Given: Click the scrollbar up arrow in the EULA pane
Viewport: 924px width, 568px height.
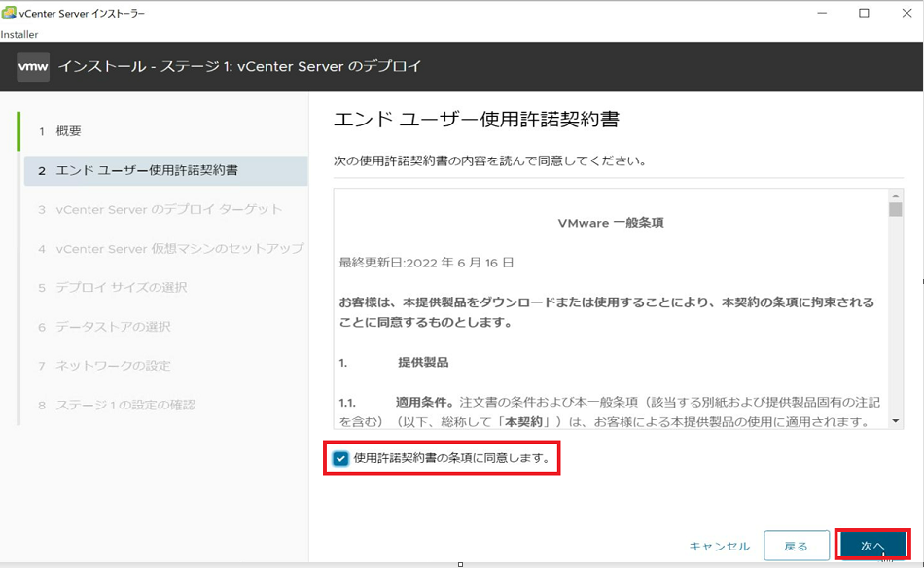Looking at the screenshot, I should 897,195.
